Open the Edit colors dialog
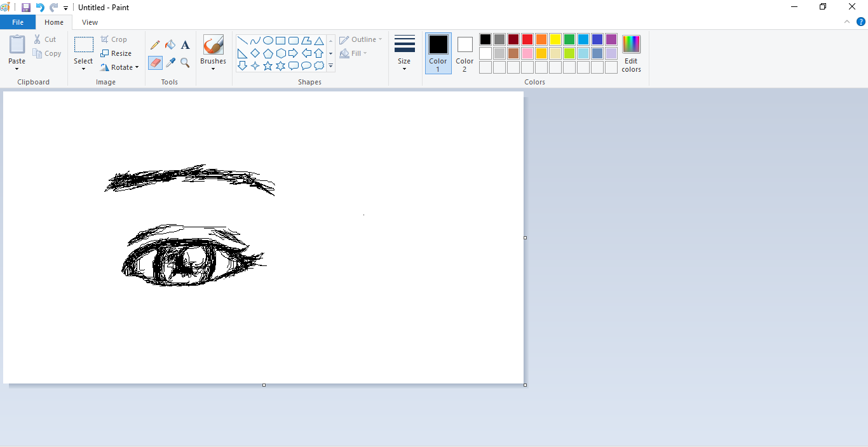The image size is (868, 447). click(631, 53)
